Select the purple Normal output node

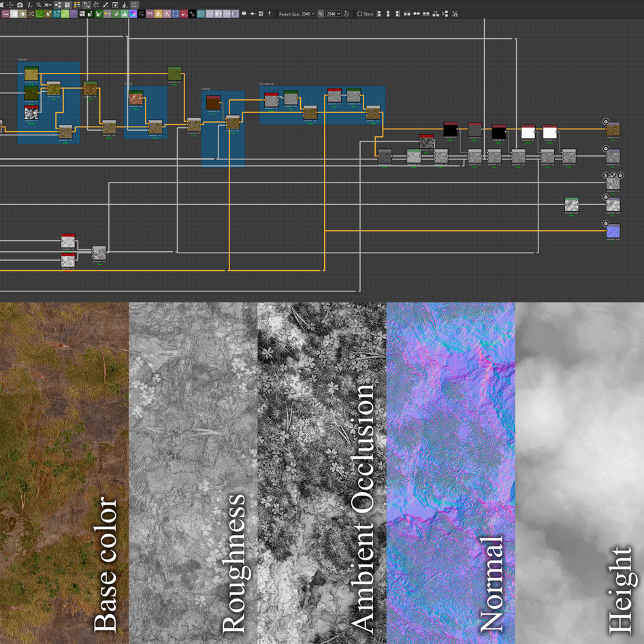[x=613, y=231]
